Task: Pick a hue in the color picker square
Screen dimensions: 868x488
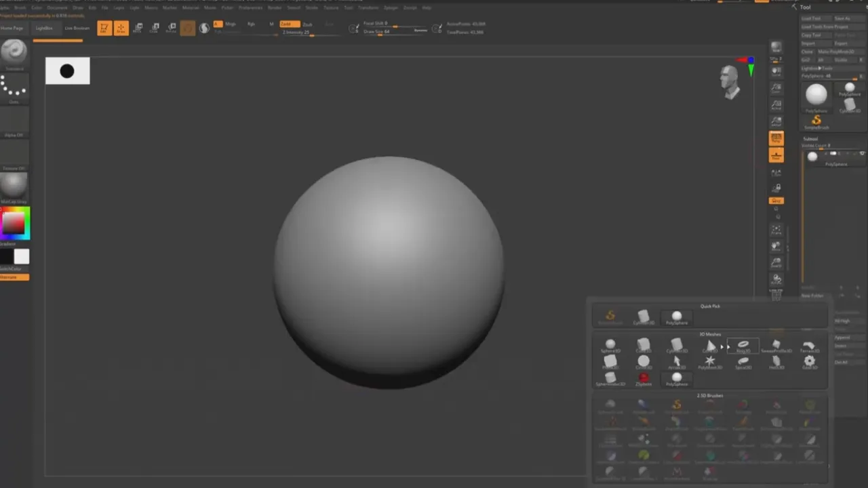Action: [15, 222]
